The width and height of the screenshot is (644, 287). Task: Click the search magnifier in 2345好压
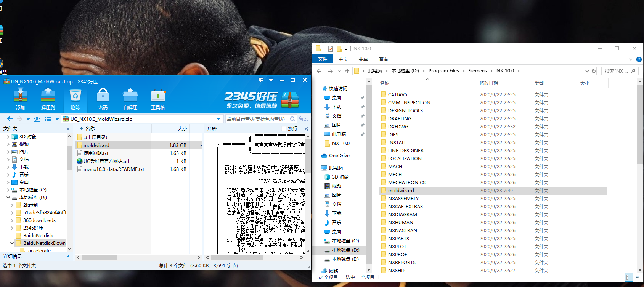[x=293, y=119]
